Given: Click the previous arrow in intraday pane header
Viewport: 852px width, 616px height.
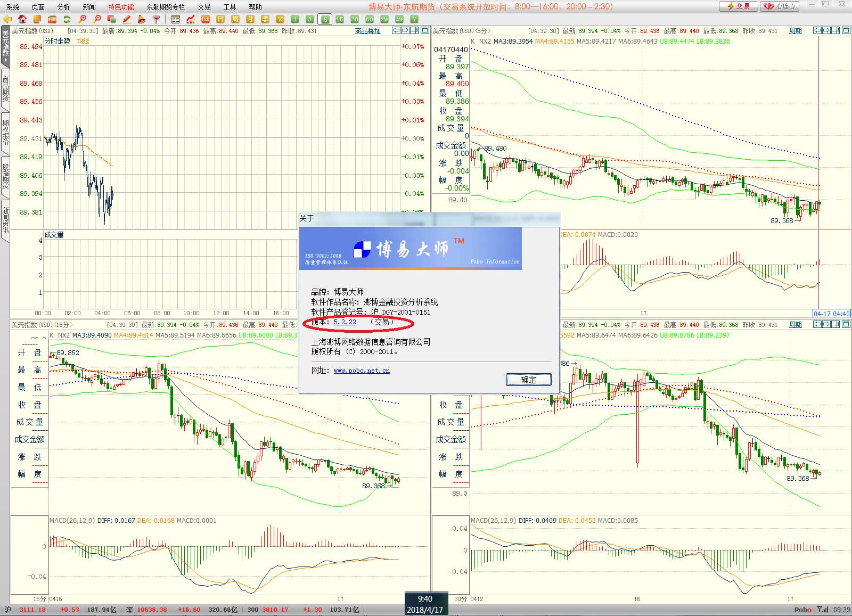Looking at the screenshot, I should click(396, 30).
